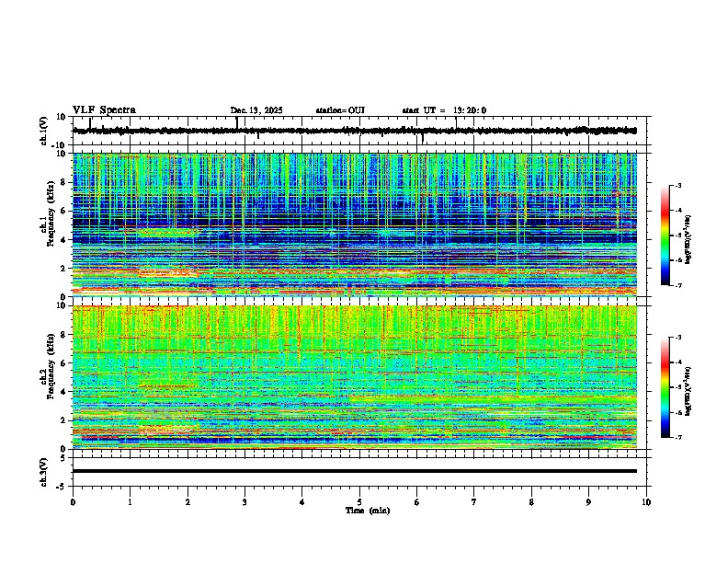Select the "start UT = 13:20:0" header text

(x=444, y=110)
